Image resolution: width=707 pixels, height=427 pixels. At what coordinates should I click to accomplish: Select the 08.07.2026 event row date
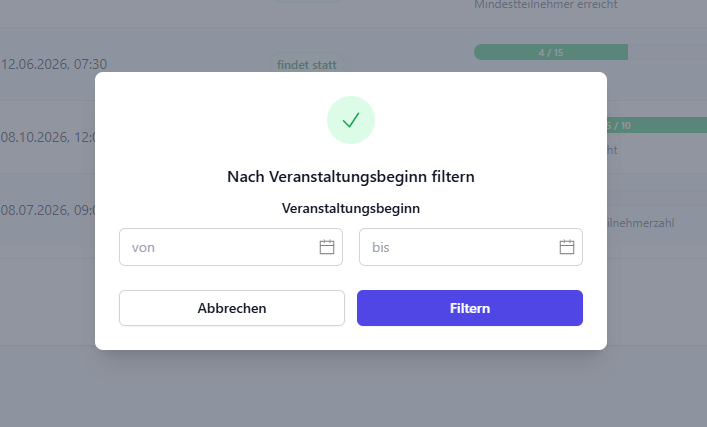(46, 210)
